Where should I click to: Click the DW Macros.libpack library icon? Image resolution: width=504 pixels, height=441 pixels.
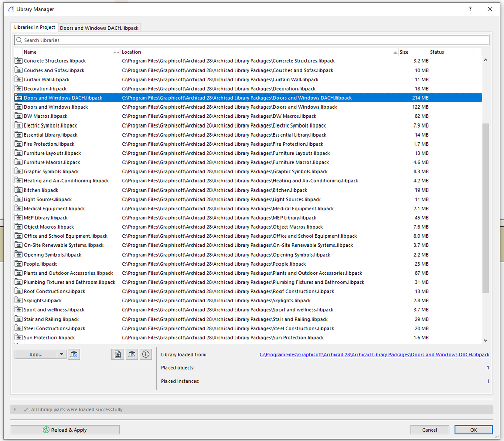click(x=18, y=116)
